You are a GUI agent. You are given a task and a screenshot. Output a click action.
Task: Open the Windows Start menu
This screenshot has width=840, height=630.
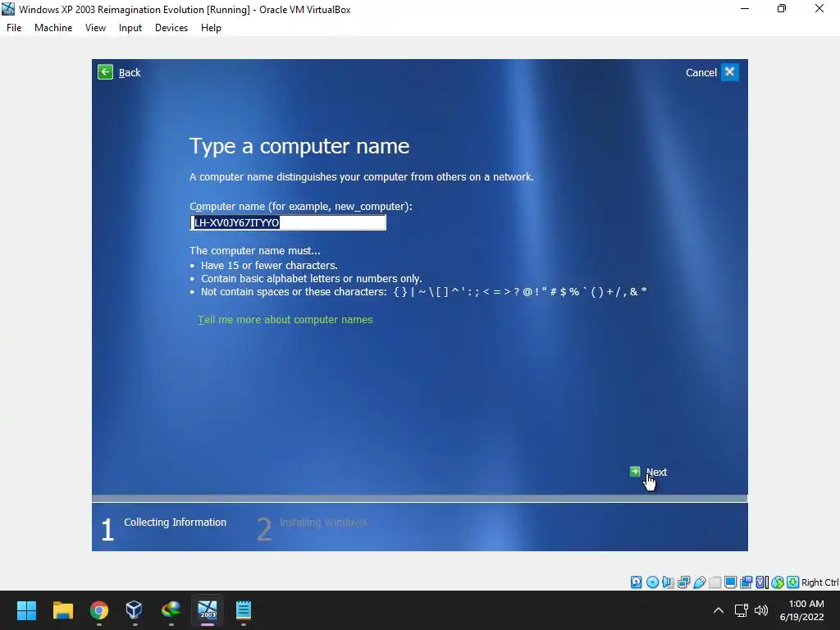(26, 610)
